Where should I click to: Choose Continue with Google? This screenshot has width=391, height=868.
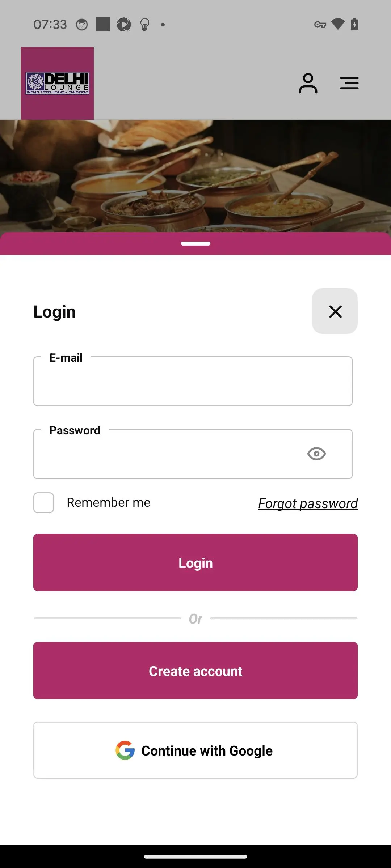click(195, 750)
